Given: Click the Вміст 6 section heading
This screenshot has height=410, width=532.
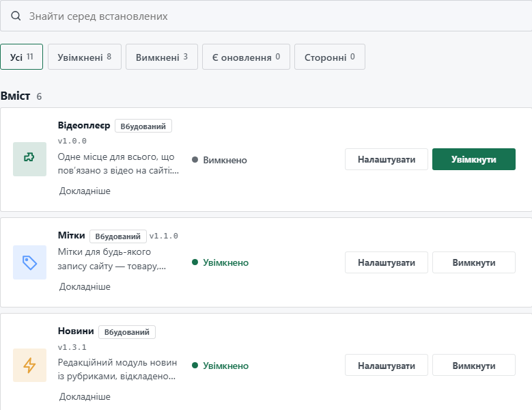Looking at the screenshot, I should click(21, 96).
